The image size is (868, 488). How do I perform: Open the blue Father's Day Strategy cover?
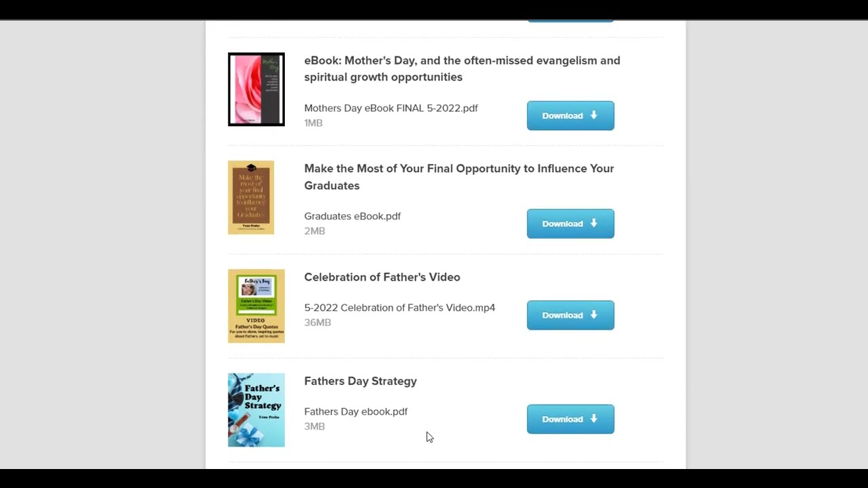[256, 410]
